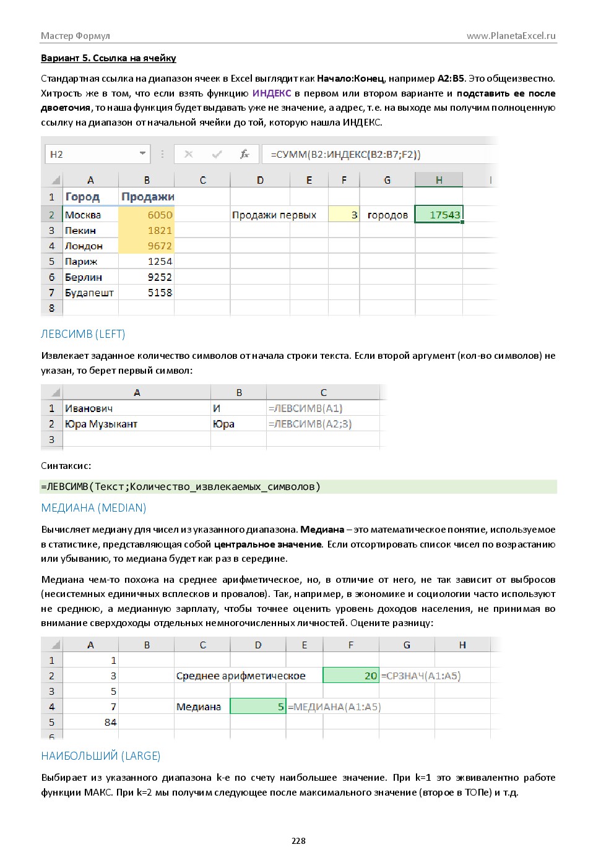Click the formula text =МЕДИАНА(A1:A5)
This screenshot has width=614, height=868.
click(334, 707)
